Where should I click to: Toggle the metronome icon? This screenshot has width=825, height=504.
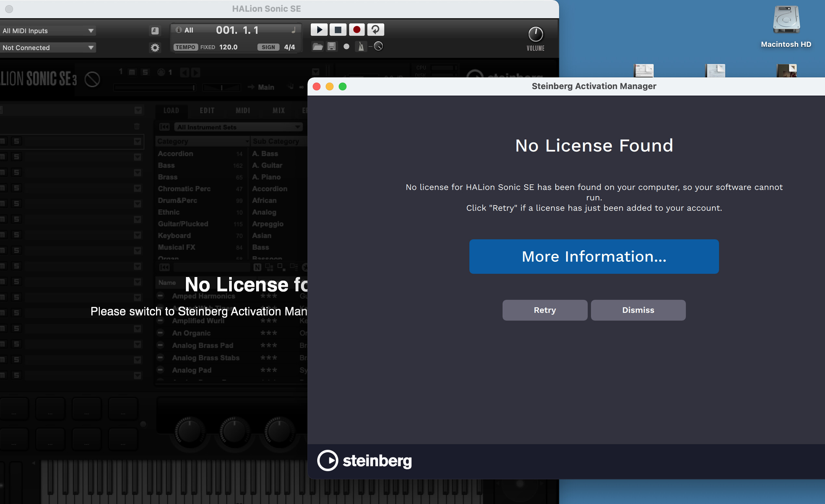point(360,46)
